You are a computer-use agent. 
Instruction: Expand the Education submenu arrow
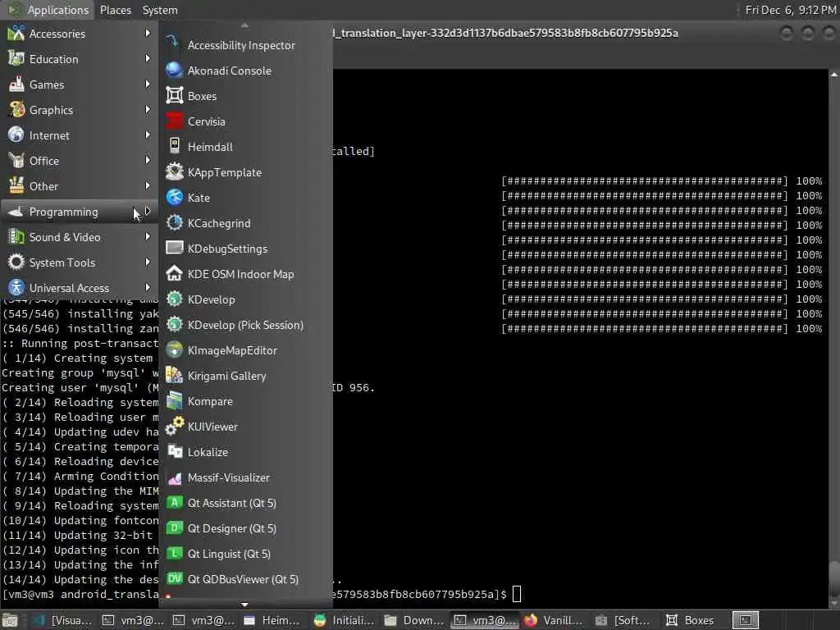[148, 58]
